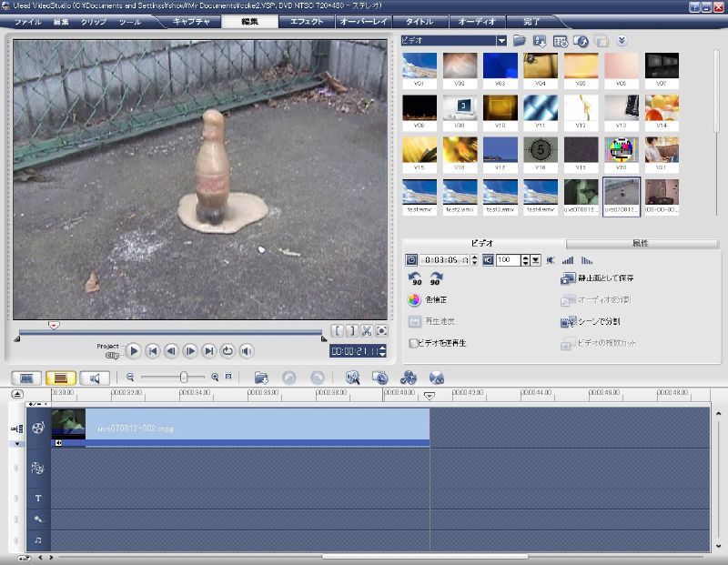Click the music track note icon

(x=38, y=540)
